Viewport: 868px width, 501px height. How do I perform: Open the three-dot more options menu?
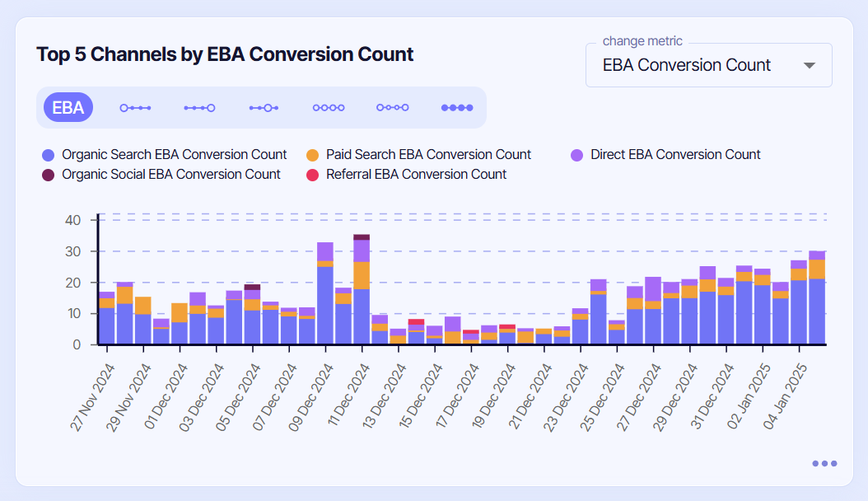[824, 463]
